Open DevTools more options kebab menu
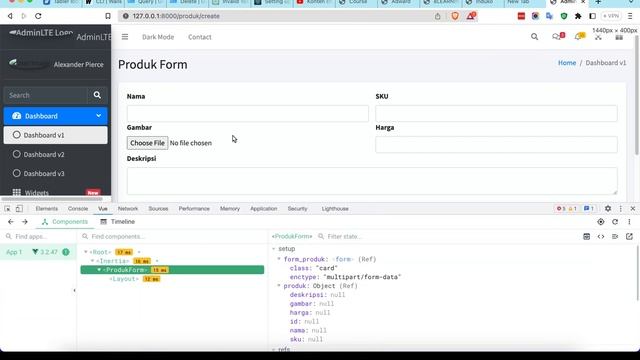Image resolution: width=640 pixels, height=360 pixels. click(x=620, y=209)
